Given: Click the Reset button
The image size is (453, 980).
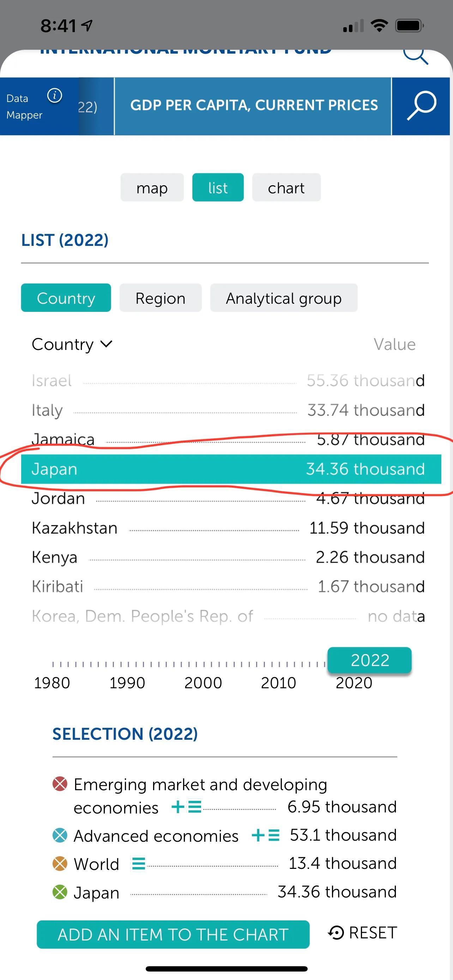Looking at the screenshot, I should pyautogui.click(x=363, y=933).
